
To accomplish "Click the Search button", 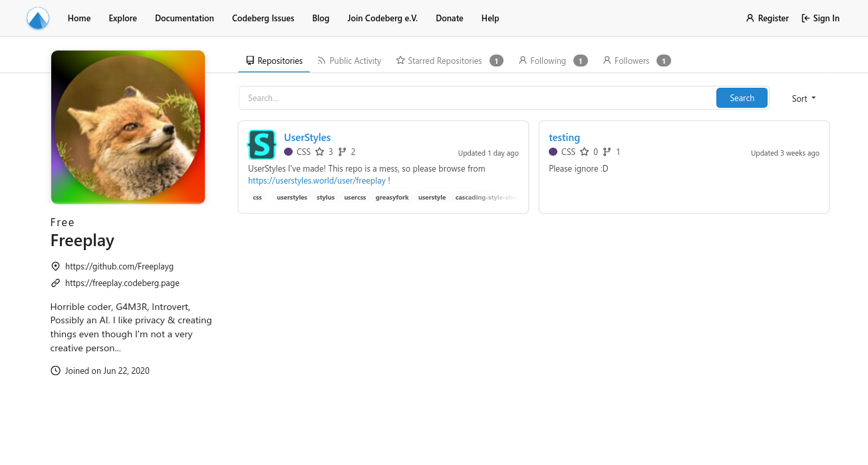I will coord(742,98).
